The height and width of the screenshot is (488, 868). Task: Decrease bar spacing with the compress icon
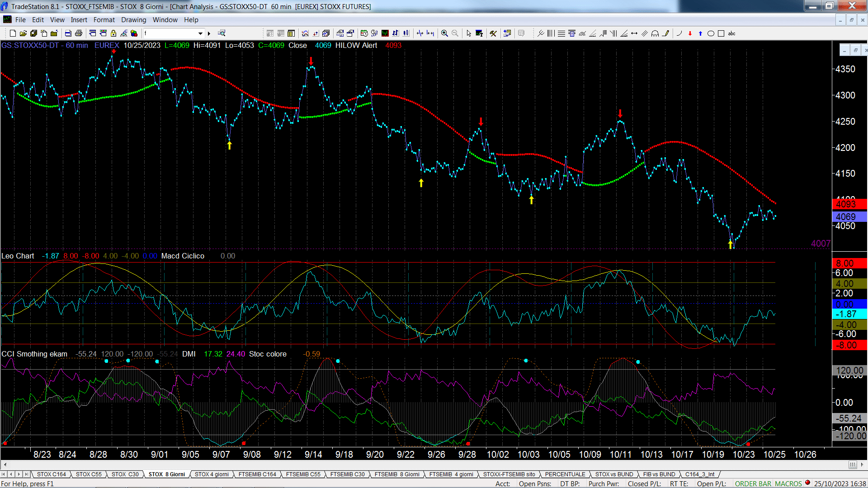click(420, 33)
